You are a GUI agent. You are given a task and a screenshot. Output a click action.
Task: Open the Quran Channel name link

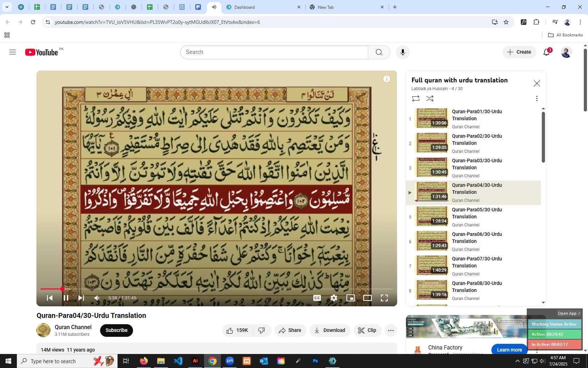[x=73, y=327]
